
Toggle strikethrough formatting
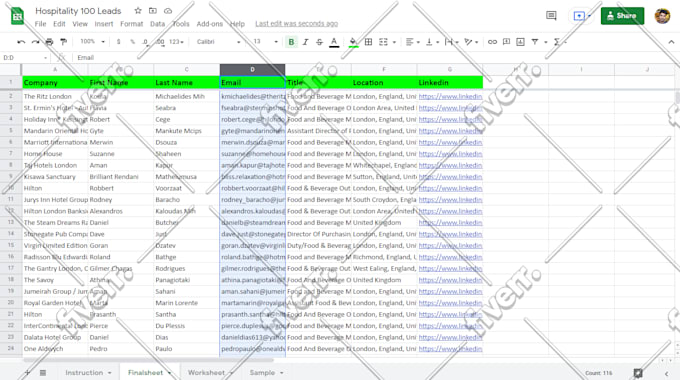point(320,42)
